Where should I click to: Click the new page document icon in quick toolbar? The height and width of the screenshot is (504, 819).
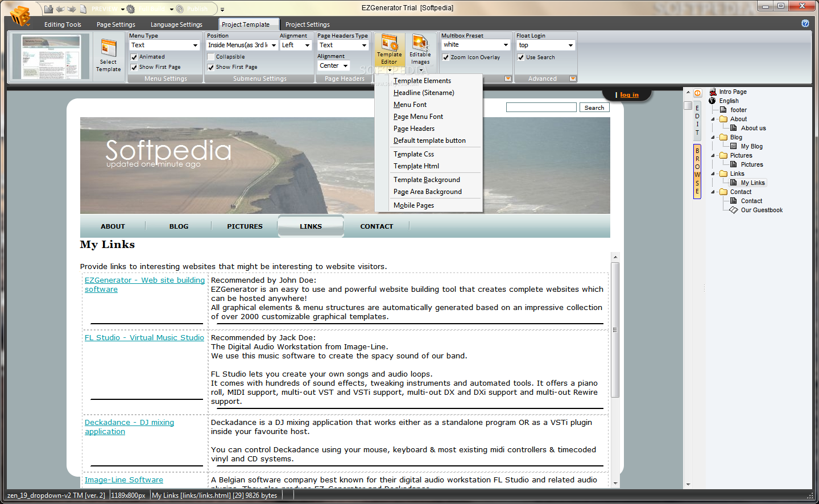(83, 9)
